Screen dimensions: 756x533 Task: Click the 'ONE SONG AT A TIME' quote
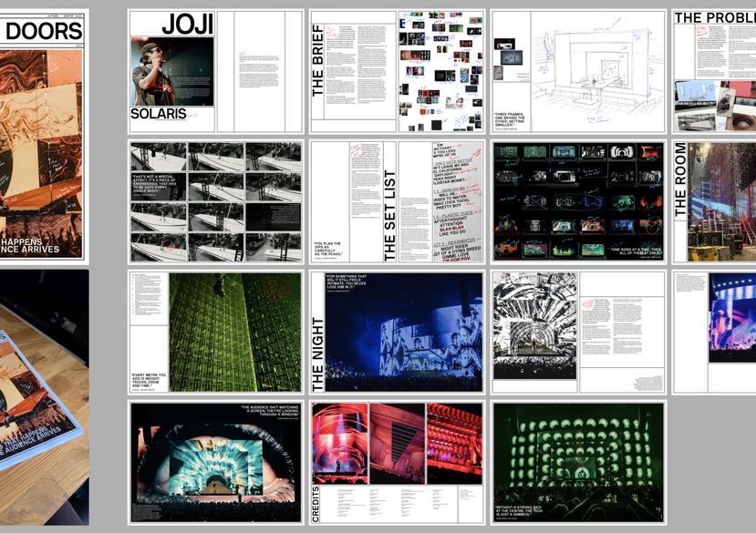tap(637, 251)
